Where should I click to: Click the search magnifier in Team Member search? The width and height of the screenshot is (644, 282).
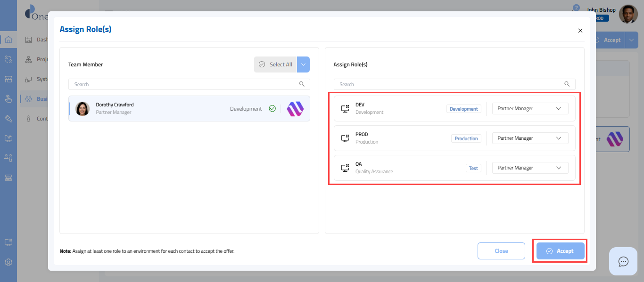coord(302,84)
